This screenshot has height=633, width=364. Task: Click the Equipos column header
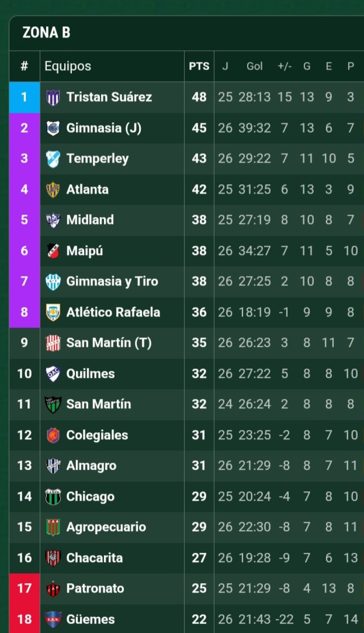(x=68, y=66)
